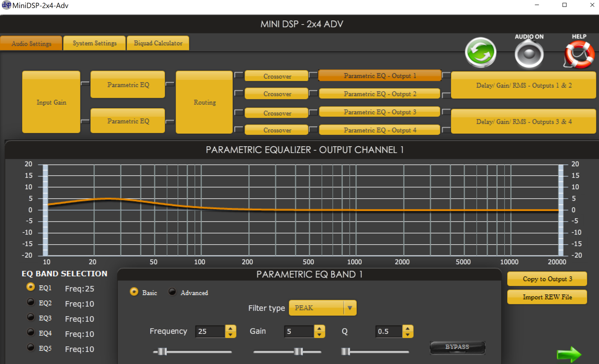Viewport: 599px width, 364px height.
Task: Select the EQ1 band radio button
Action: (x=31, y=287)
